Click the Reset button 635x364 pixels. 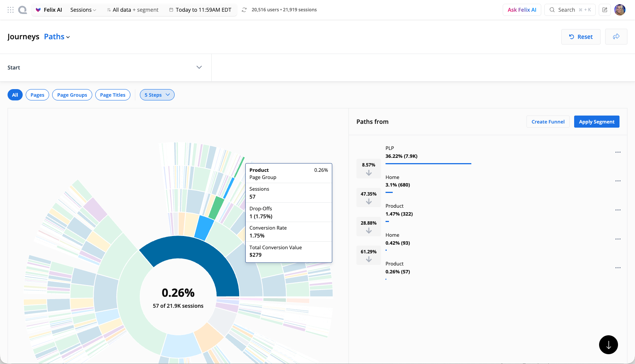(581, 37)
